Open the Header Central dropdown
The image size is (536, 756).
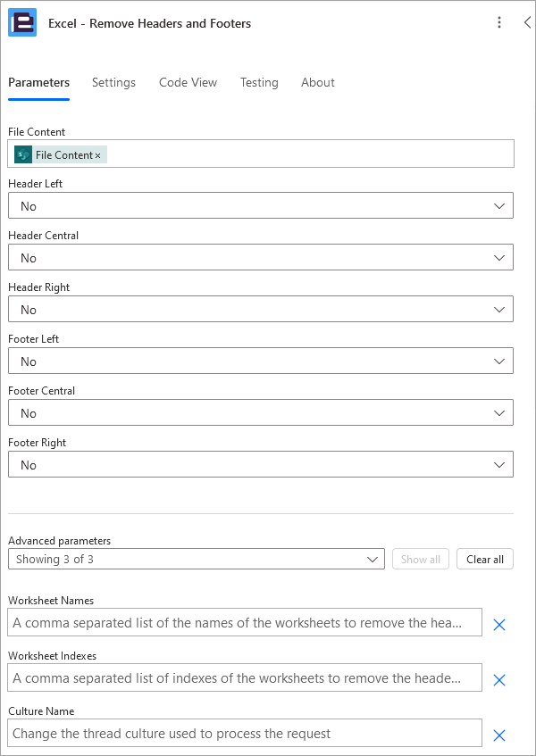click(x=261, y=257)
